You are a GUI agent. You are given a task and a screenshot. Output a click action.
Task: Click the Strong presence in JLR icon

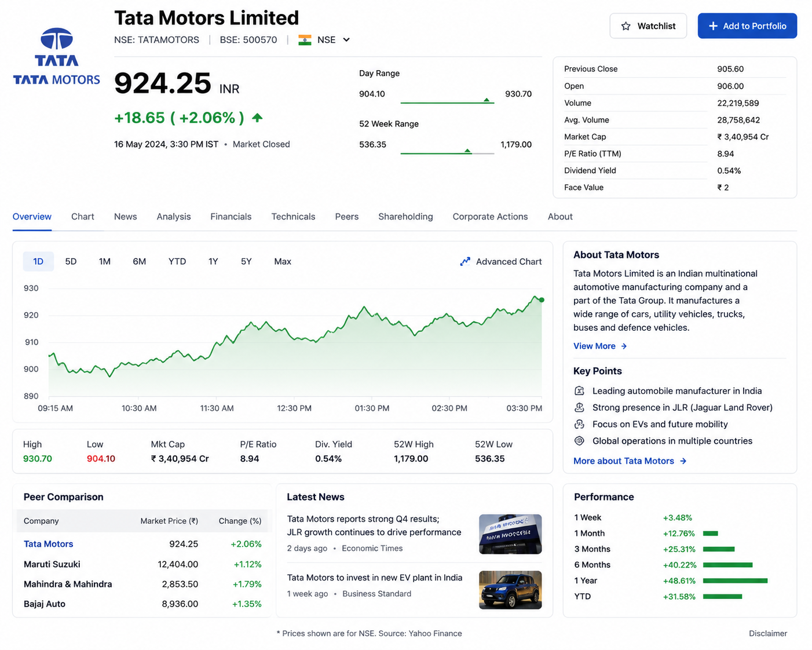(x=579, y=407)
